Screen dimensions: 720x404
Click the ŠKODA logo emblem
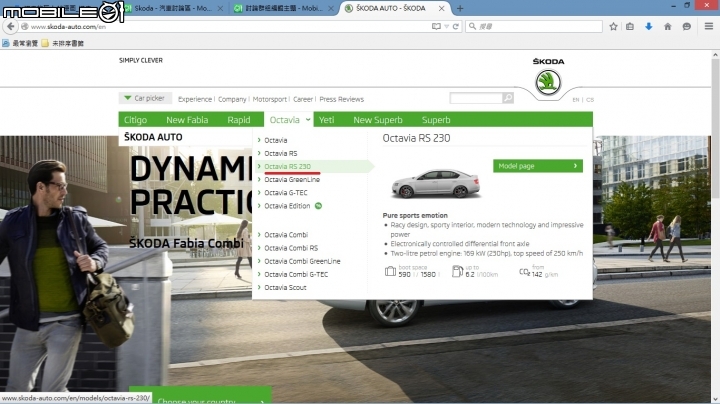pyautogui.click(x=548, y=82)
